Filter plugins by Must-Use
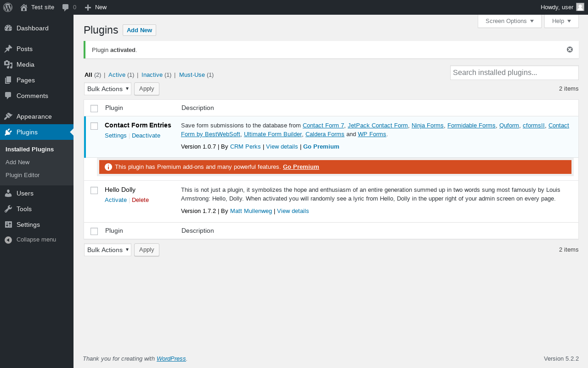Screen dimensions: 588x368 [192, 75]
